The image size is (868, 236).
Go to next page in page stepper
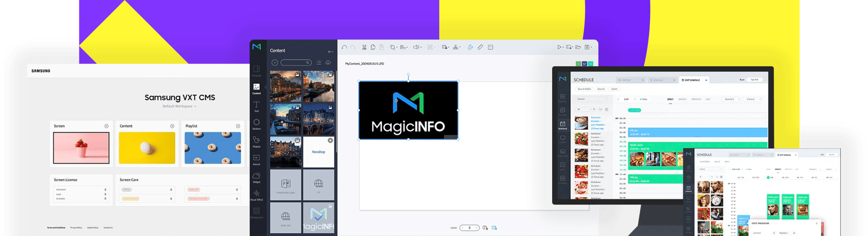pos(477,228)
